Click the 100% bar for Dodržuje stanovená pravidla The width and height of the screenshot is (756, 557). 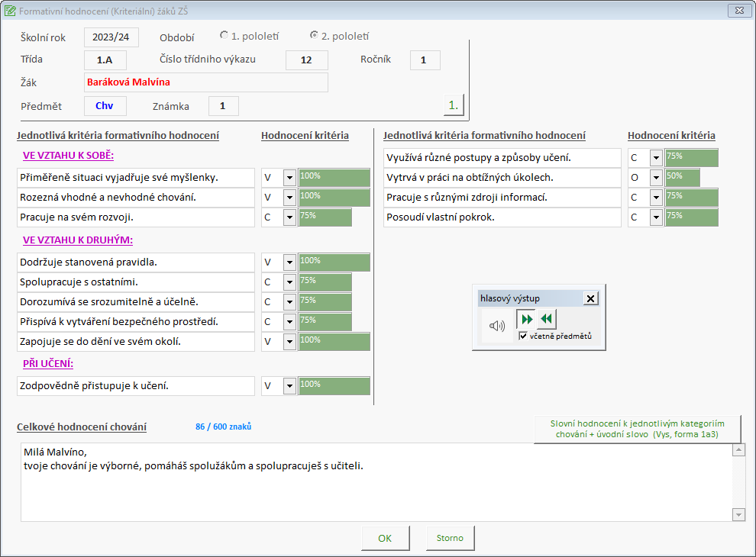[334, 262]
